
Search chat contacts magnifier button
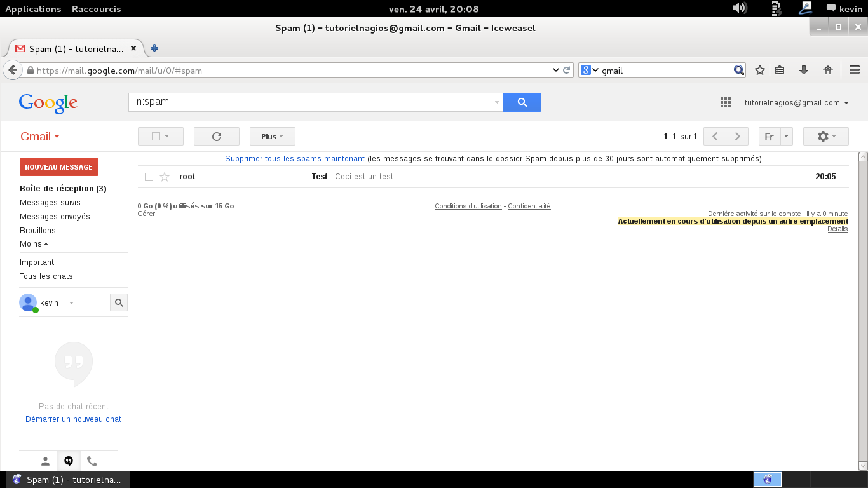click(x=119, y=302)
